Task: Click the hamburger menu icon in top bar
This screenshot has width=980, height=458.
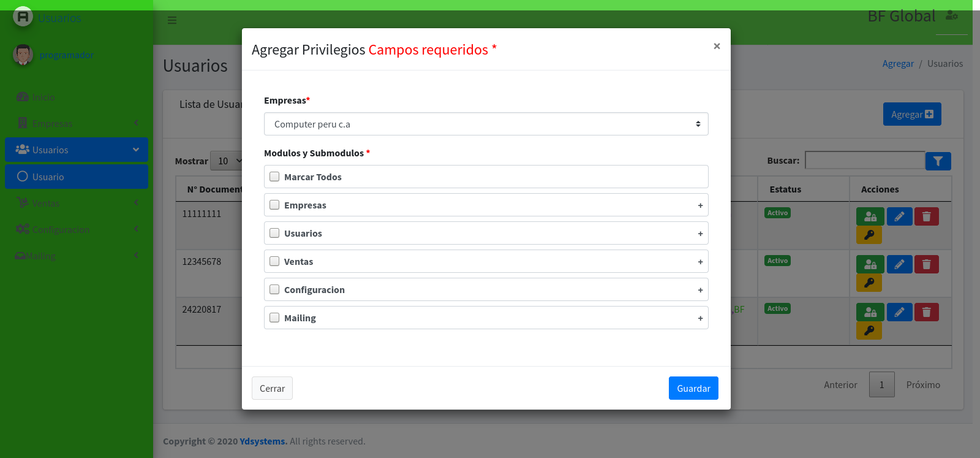Action: tap(172, 20)
